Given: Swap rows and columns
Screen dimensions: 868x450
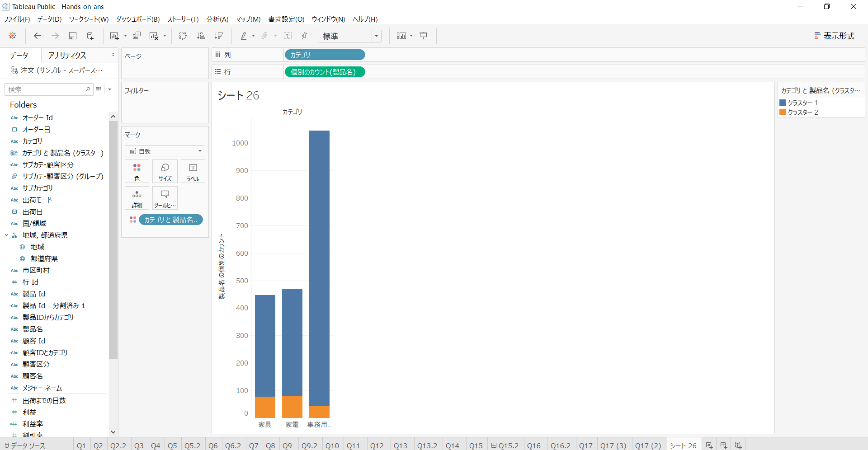Looking at the screenshot, I should coord(183,36).
